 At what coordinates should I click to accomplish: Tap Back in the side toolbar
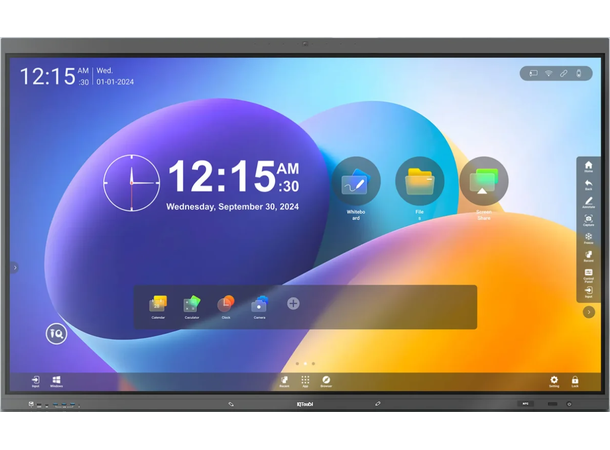588,185
